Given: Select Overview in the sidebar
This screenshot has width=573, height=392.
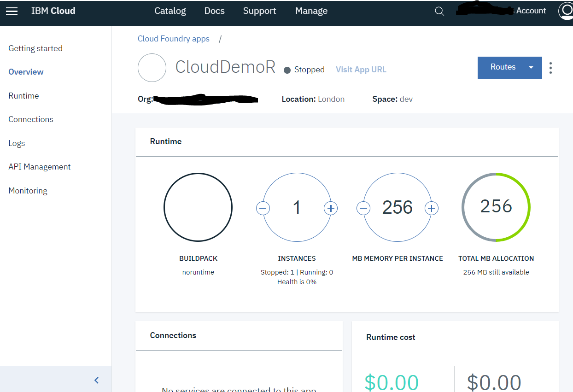Looking at the screenshot, I should [x=26, y=72].
